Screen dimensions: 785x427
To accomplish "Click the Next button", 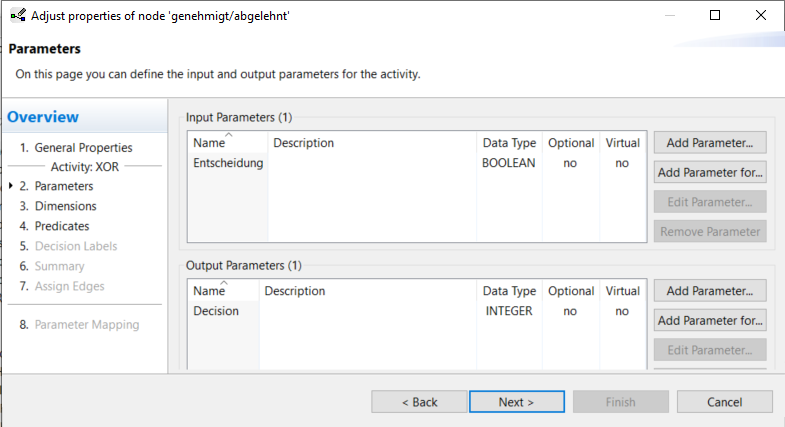I will [x=517, y=402].
